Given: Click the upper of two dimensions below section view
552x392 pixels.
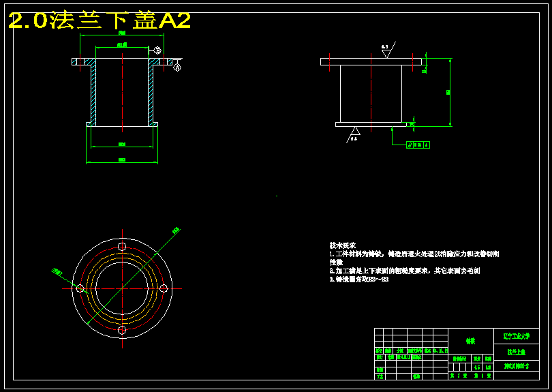Looking at the screenshot, I should 122,145.
